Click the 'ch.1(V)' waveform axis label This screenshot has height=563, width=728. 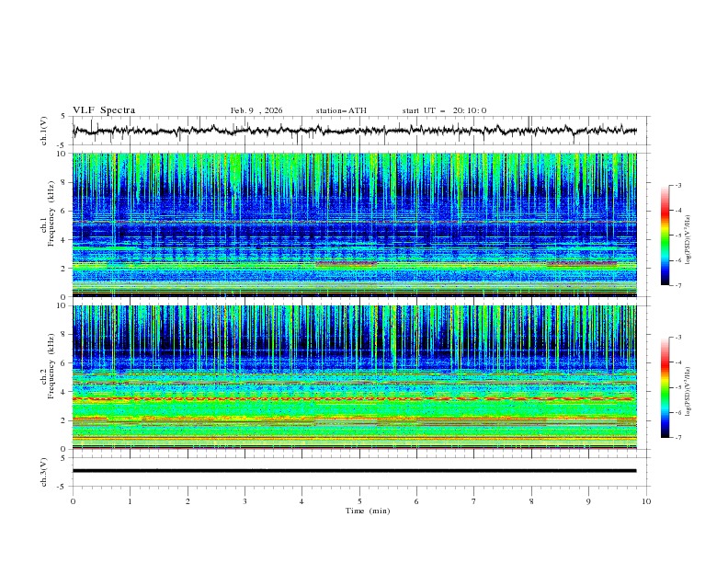tap(44, 131)
